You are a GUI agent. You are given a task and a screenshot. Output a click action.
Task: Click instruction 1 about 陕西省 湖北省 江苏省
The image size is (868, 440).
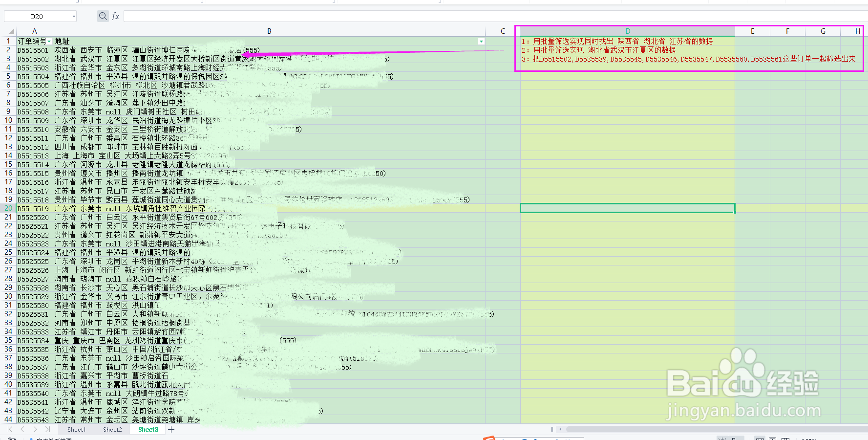point(617,41)
